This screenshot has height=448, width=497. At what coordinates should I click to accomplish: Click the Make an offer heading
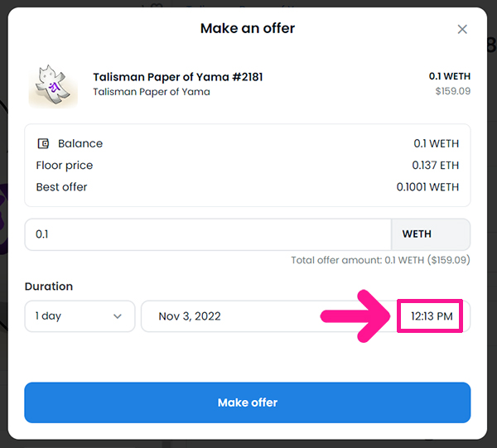(248, 28)
